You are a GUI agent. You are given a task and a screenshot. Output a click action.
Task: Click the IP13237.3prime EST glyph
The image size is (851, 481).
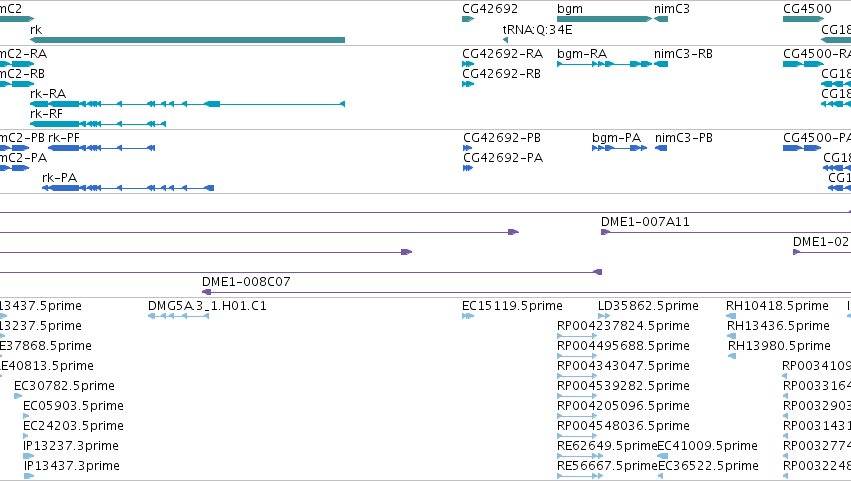28,456
